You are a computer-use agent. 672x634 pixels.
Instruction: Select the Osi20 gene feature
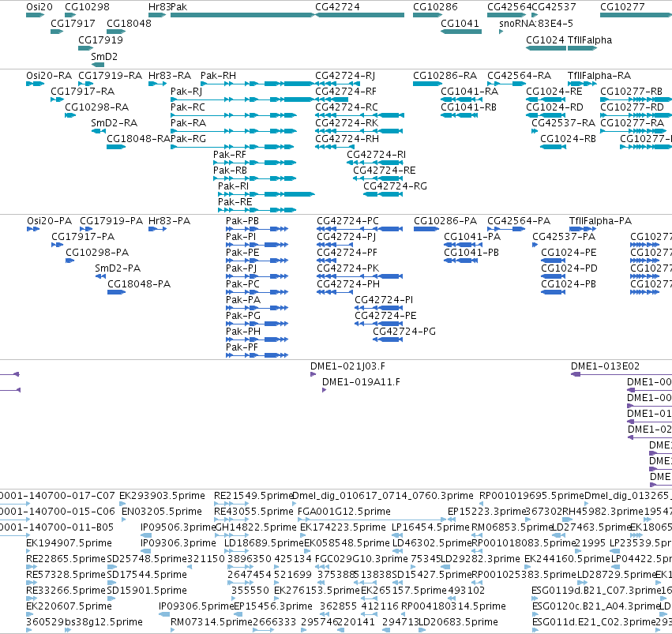pos(35,15)
